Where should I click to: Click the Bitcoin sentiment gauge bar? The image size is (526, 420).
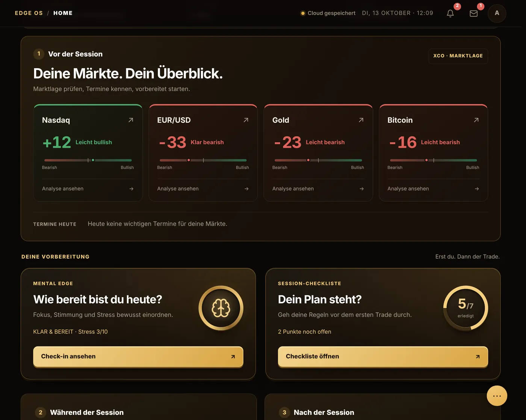[433, 160]
